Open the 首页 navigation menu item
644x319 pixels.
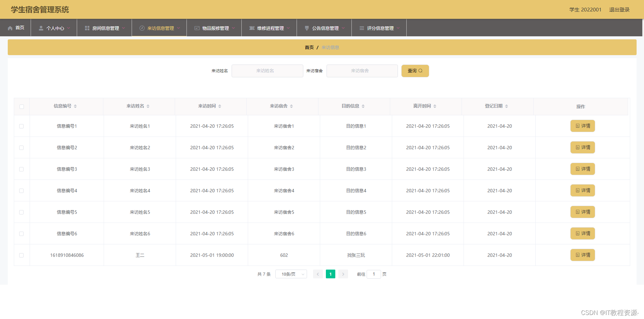click(x=15, y=28)
